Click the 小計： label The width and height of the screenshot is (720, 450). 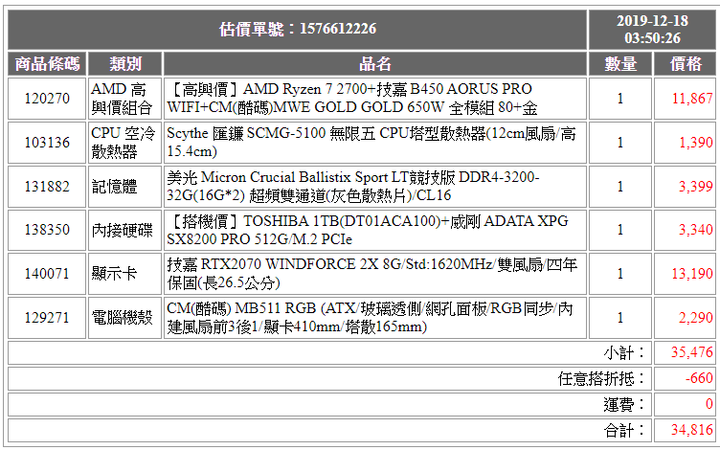(x=625, y=353)
